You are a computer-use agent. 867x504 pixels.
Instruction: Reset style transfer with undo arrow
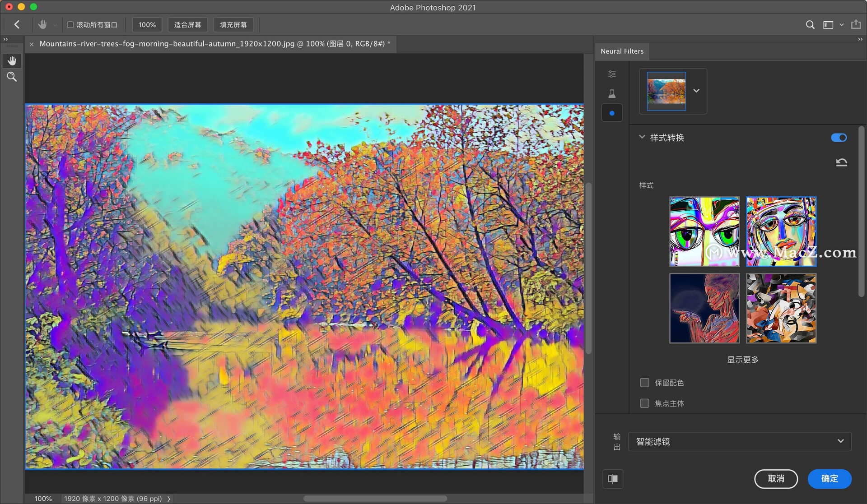click(x=841, y=162)
